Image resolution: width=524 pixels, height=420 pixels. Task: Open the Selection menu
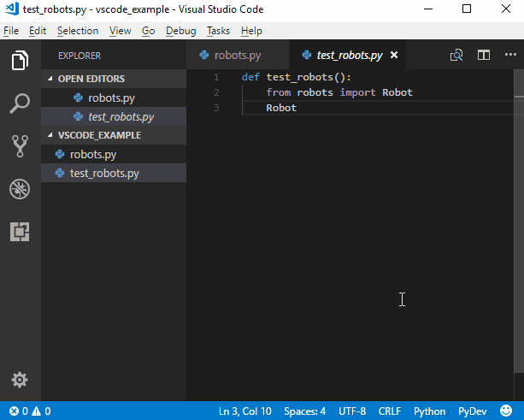click(x=78, y=31)
